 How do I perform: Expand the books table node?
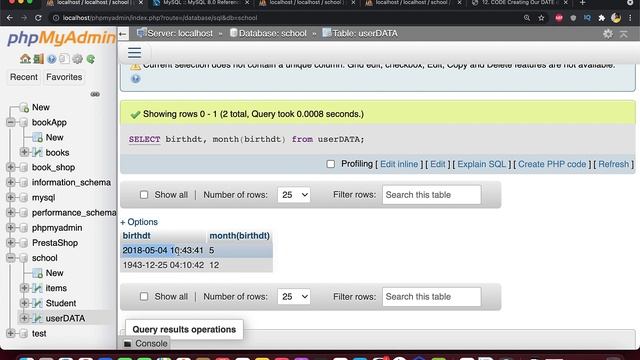click(24, 152)
